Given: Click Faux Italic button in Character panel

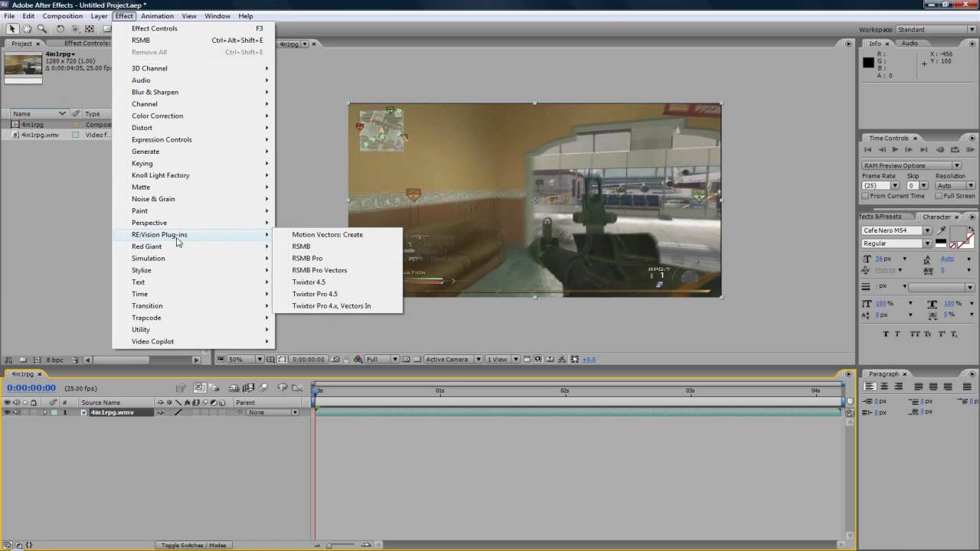Looking at the screenshot, I should coord(899,334).
